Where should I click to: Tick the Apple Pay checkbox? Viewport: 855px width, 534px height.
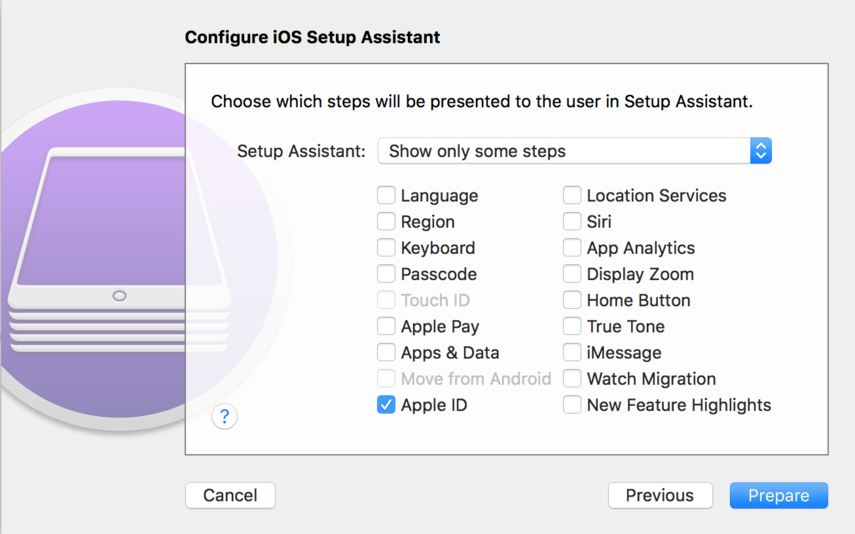click(386, 326)
